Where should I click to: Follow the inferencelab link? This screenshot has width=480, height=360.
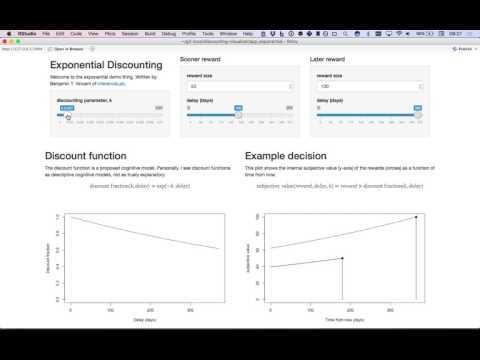111,84
